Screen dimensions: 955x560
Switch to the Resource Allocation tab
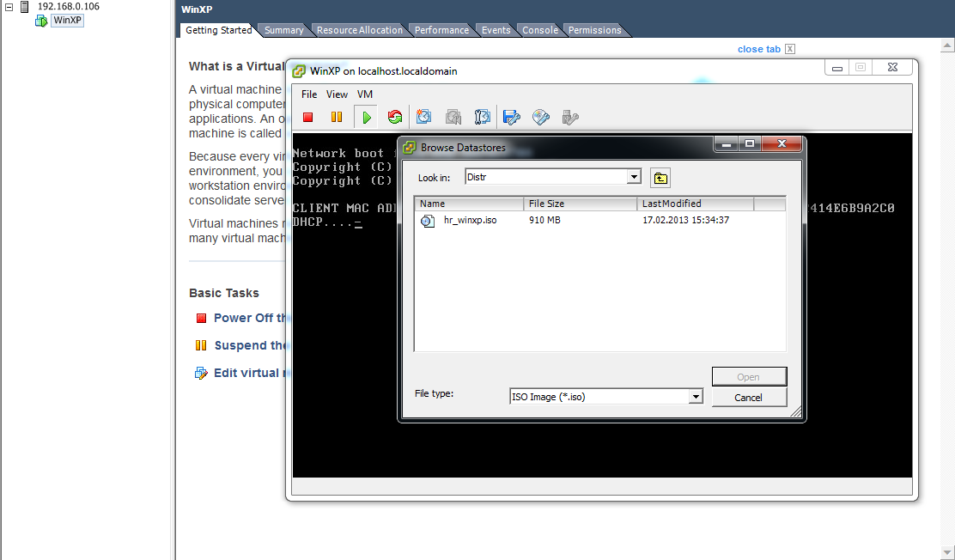coord(359,30)
